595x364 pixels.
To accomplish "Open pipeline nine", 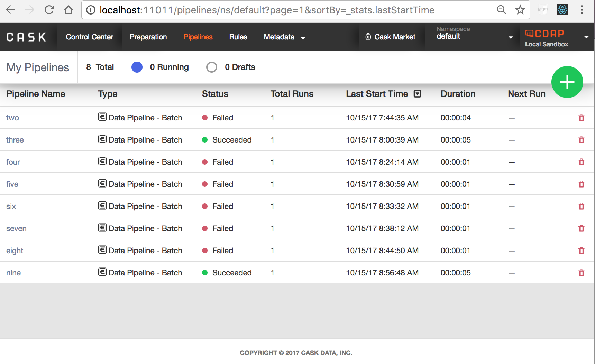I will point(13,273).
